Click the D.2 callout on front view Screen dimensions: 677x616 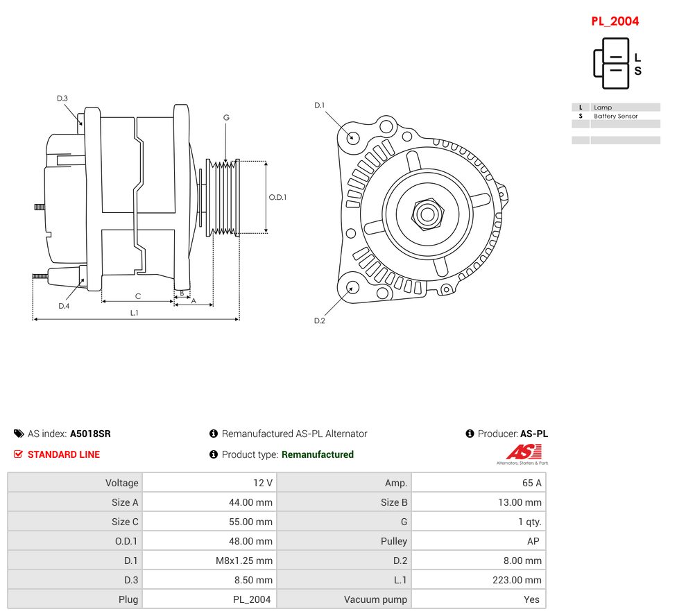point(320,320)
